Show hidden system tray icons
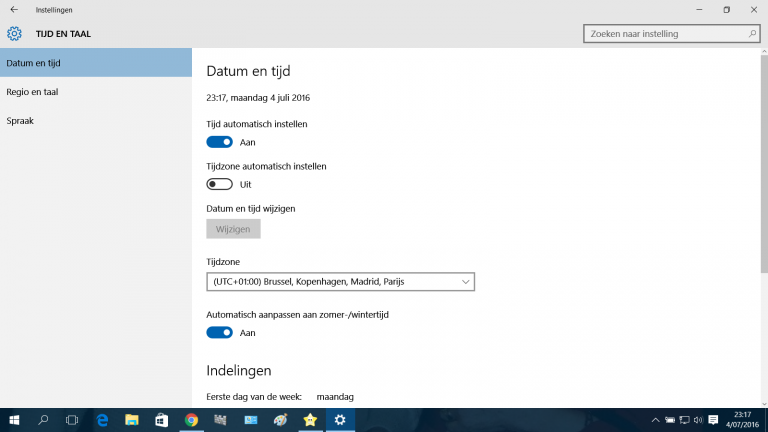768x432 pixels. pos(655,420)
